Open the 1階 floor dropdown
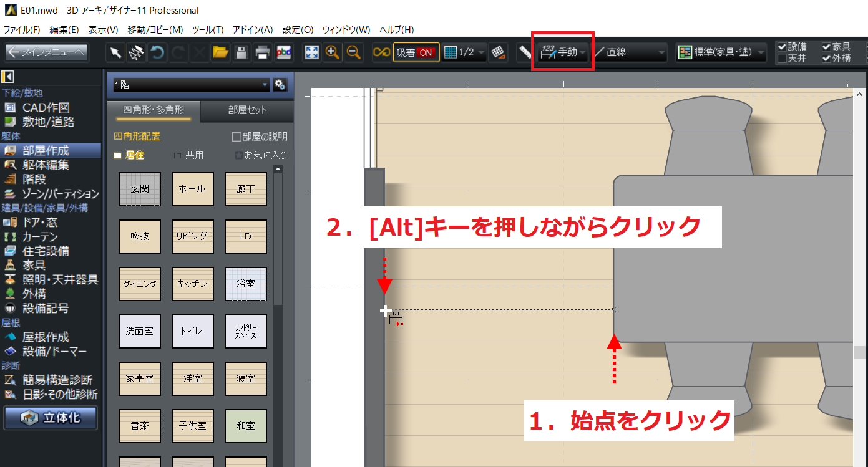This screenshot has width=868, height=467. [x=190, y=85]
